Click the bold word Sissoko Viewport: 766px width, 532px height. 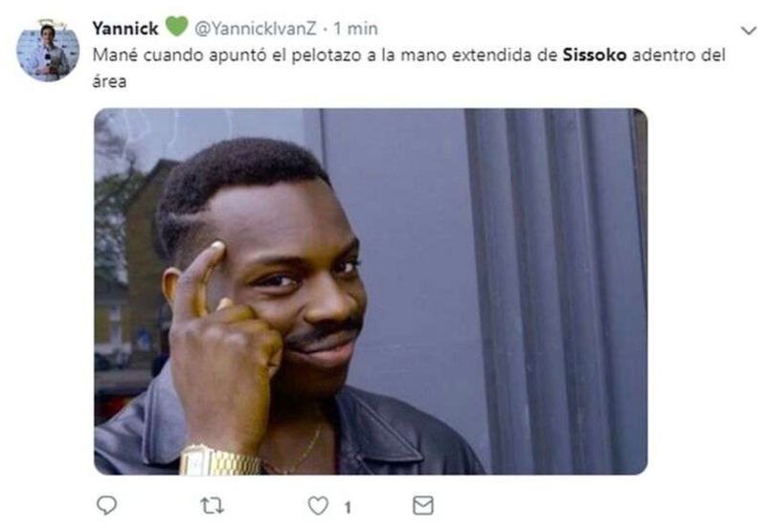point(595,55)
